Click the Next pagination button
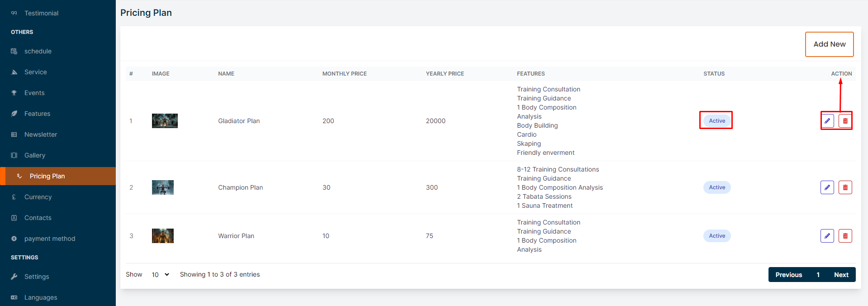Image resolution: width=868 pixels, height=306 pixels. point(841,275)
